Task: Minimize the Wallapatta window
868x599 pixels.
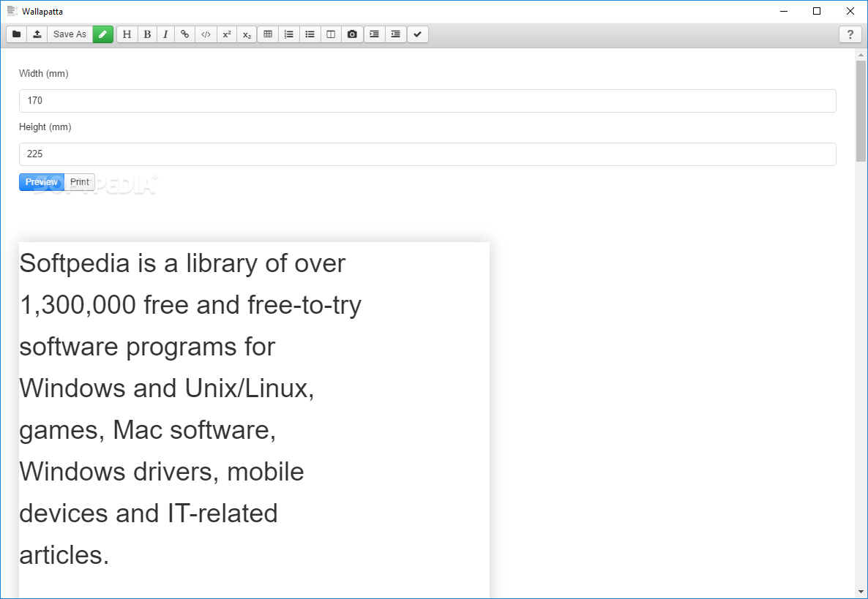Action: [x=783, y=11]
